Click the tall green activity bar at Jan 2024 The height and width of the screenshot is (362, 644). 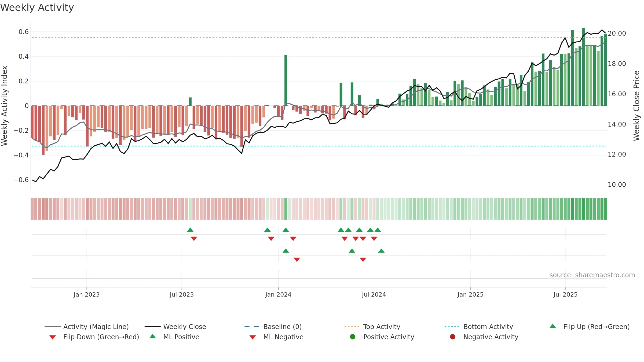tap(286, 80)
